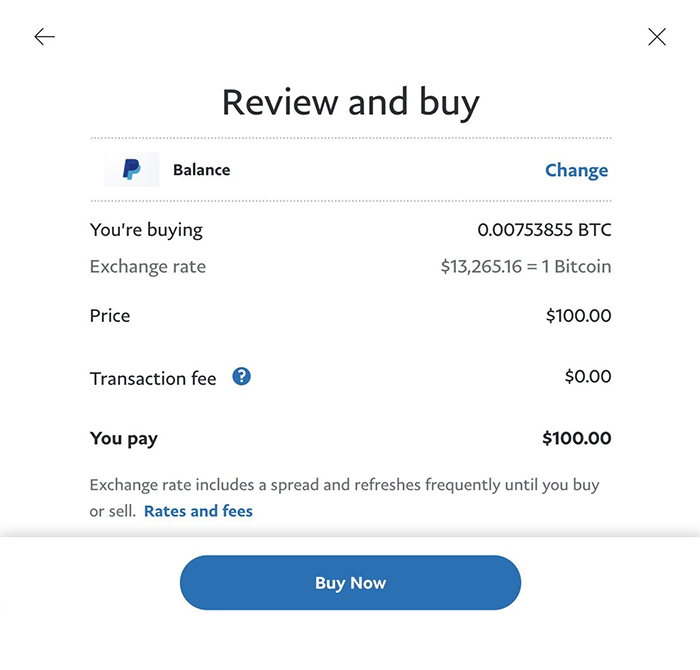Click the You pay label
Image resolution: width=700 pixels, height=670 pixels.
click(x=124, y=438)
